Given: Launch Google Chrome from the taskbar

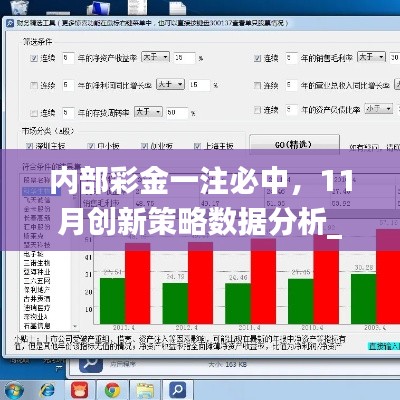Looking at the screenshot, I should [113, 390].
